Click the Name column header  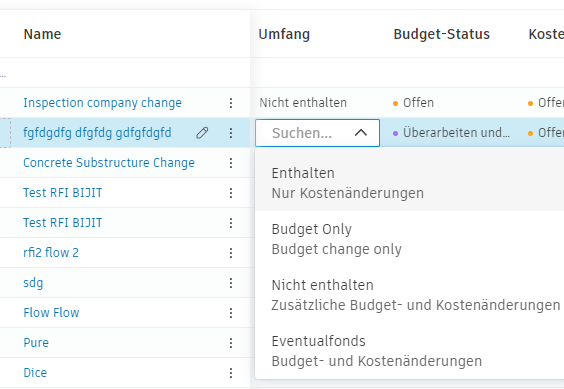tap(42, 34)
